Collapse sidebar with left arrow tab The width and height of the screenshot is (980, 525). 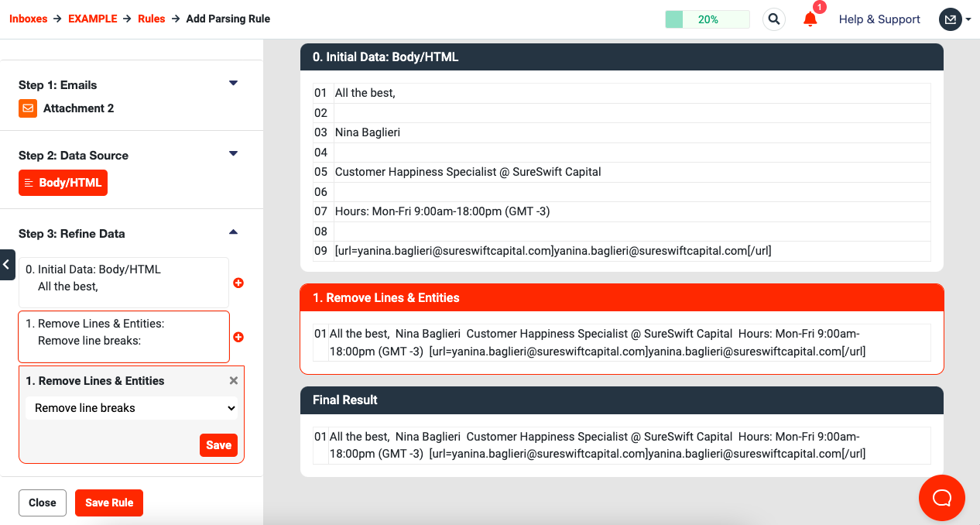(x=7, y=265)
